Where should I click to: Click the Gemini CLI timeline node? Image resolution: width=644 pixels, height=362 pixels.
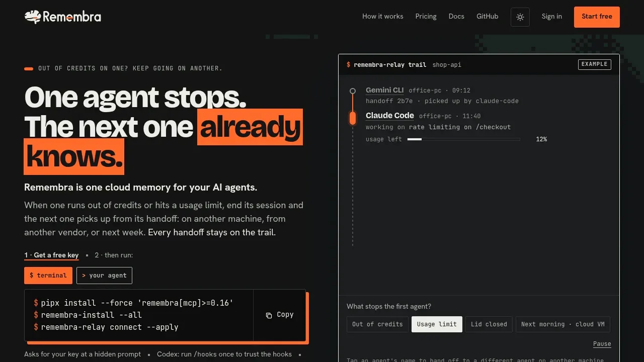[353, 91]
